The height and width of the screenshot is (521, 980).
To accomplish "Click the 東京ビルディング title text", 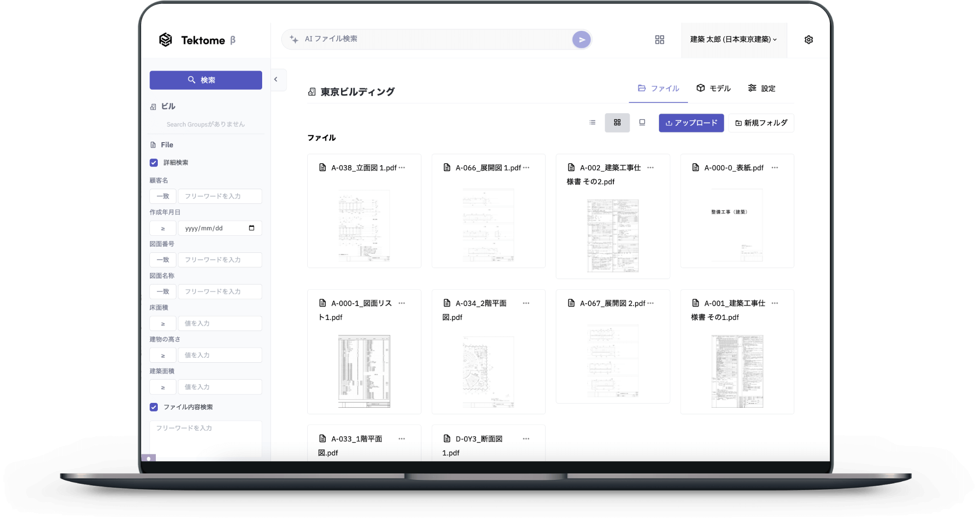I will [358, 92].
